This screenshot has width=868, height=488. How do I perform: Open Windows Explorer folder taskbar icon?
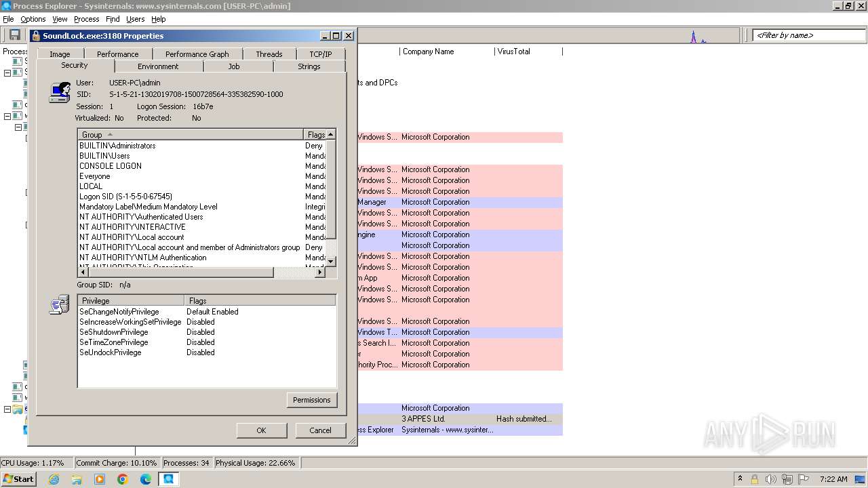pos(77,479)
